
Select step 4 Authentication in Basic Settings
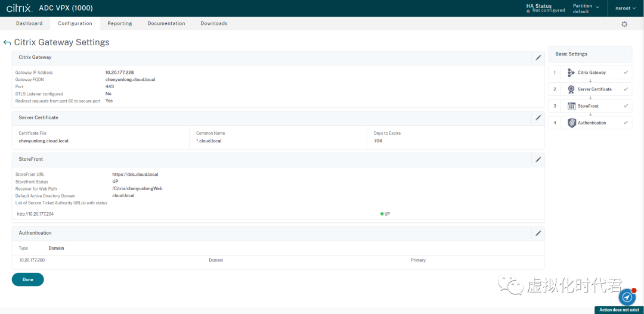tap(590, 123)
